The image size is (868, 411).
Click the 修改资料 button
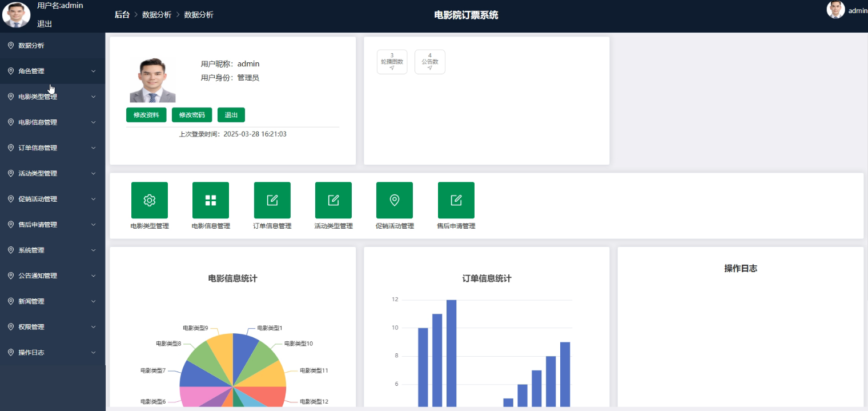146,115
